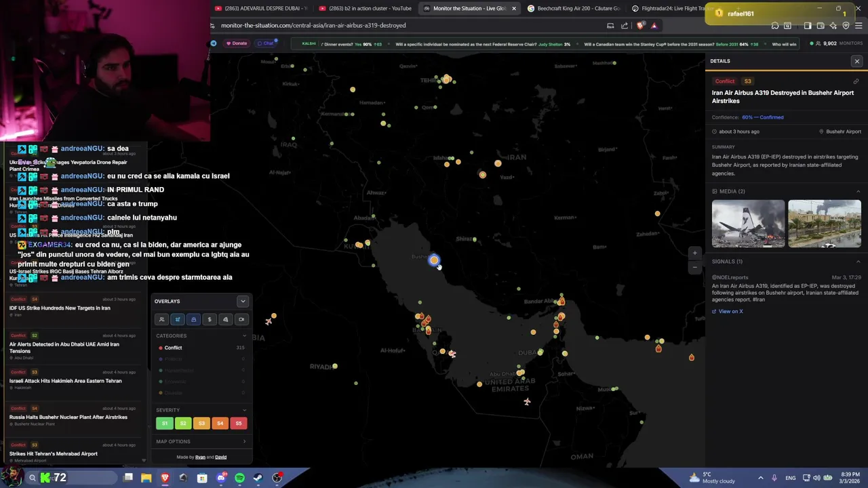Switch to b2 in action cluster tab

[365, 8]
